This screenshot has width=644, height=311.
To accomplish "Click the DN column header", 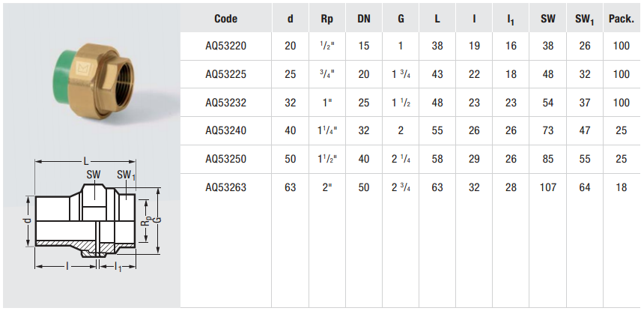I will 364,19.
